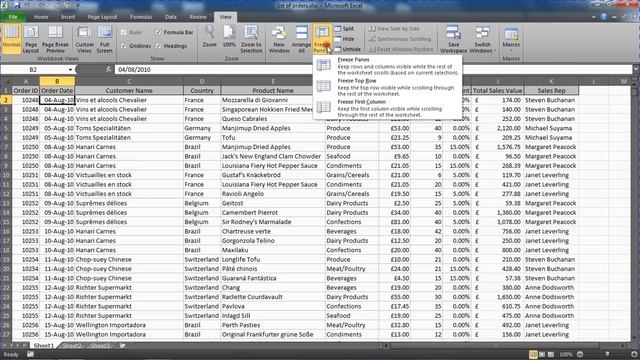Select the Sheet2 worksheet tab

pos(72,345)
